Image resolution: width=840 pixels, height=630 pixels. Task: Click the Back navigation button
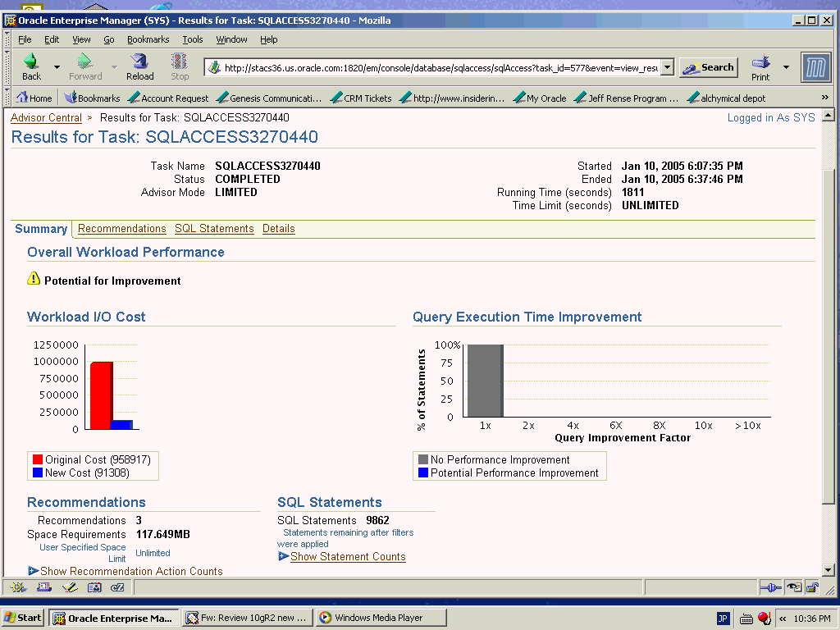[x=31, y=66]
